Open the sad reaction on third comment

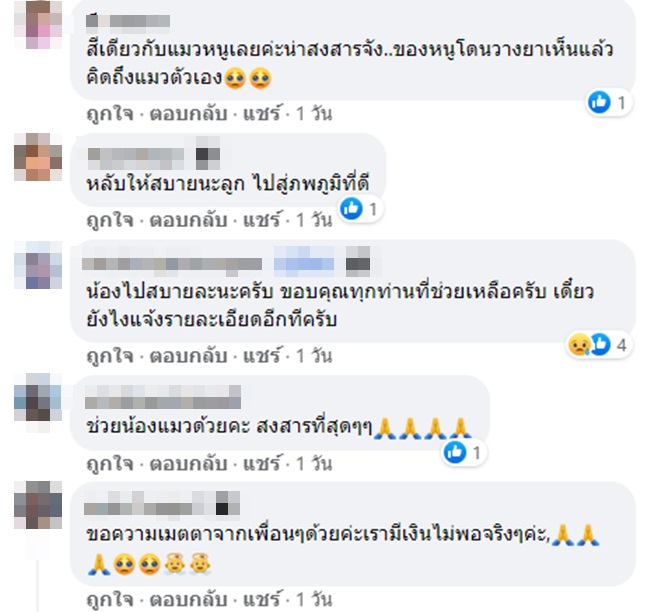(x=579, y=344)
